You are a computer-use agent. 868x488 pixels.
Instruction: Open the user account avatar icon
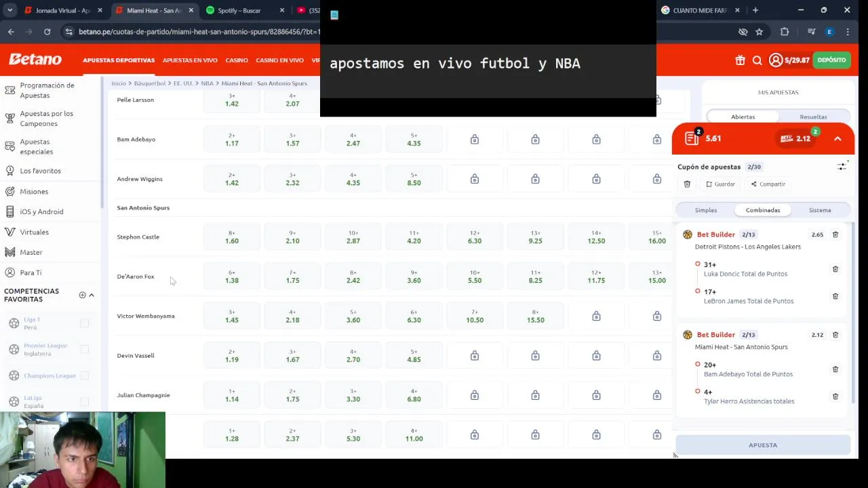click(776, 60)
